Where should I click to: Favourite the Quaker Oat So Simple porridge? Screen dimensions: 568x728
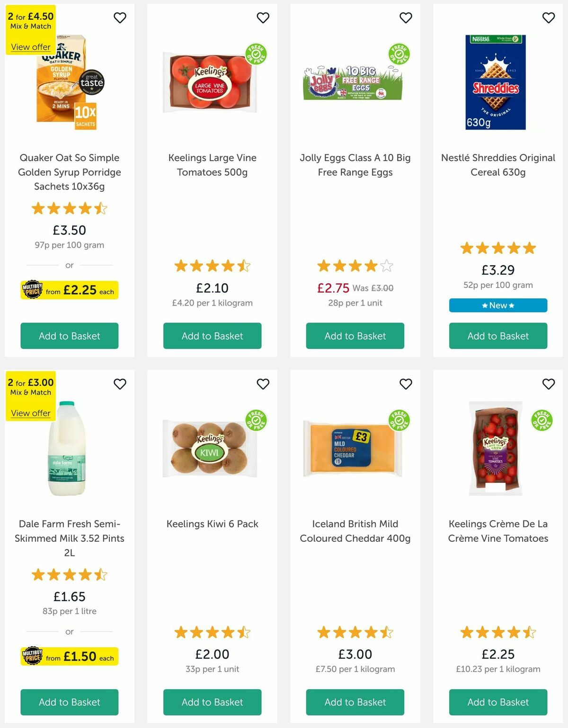click(x=120, y=17)
